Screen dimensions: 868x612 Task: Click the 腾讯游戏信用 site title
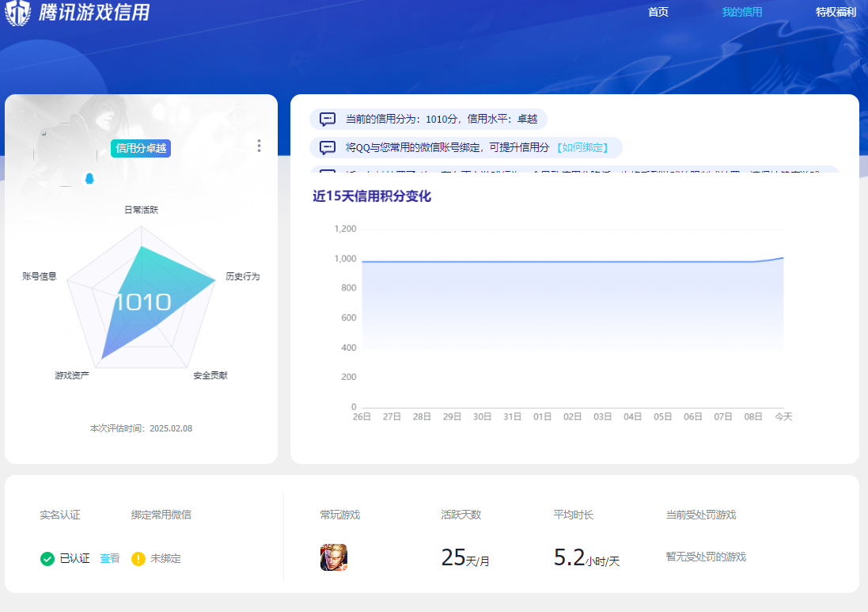pos(94,12)
